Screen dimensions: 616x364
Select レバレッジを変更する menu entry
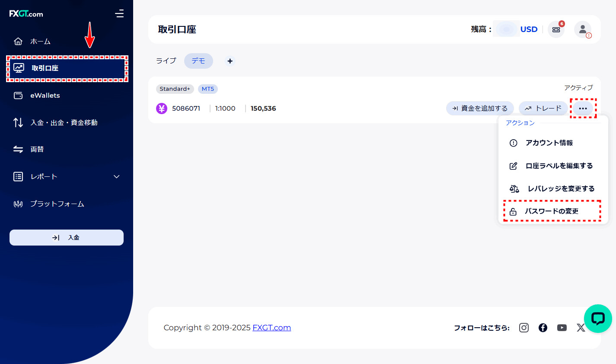pyautogui.click(x=553, y=189)
